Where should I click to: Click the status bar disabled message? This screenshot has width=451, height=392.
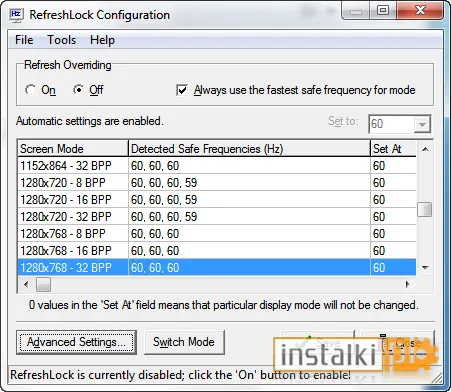click(x=180, y=375)
